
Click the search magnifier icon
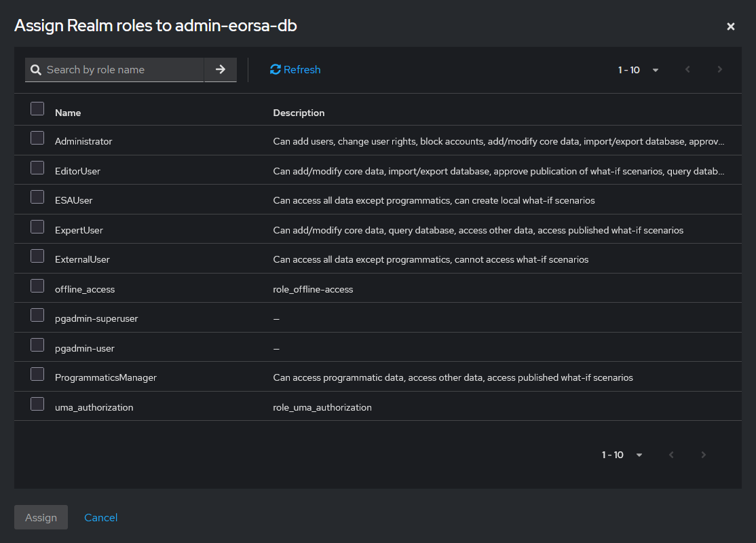(x=36, y=70)
